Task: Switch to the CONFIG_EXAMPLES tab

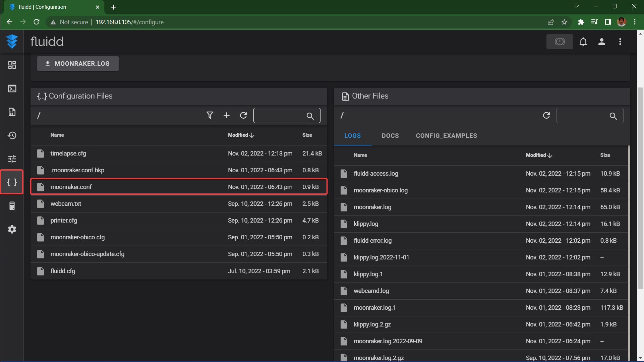Action: [x=447, y=136]
